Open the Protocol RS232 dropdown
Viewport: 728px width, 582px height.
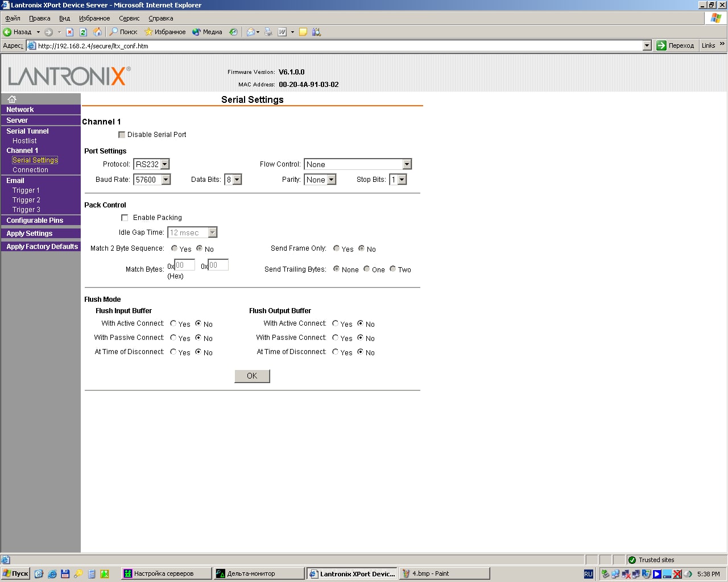pos(151,164)
